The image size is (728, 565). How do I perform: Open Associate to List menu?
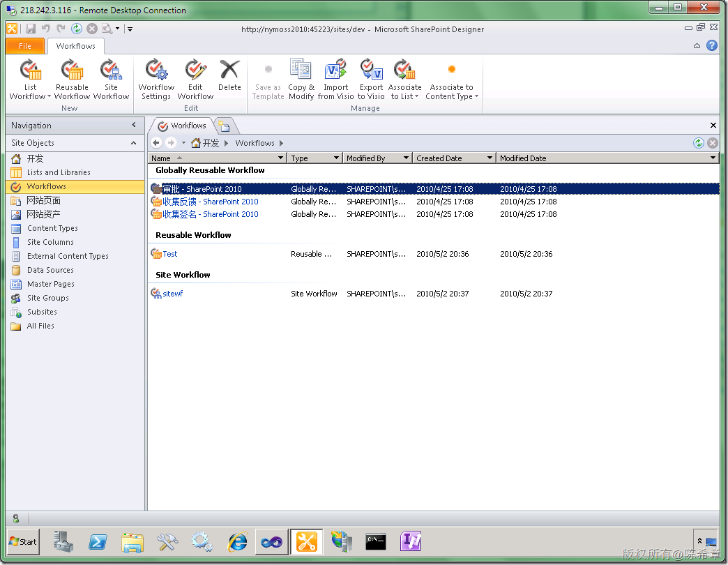[x=405, y=79]
